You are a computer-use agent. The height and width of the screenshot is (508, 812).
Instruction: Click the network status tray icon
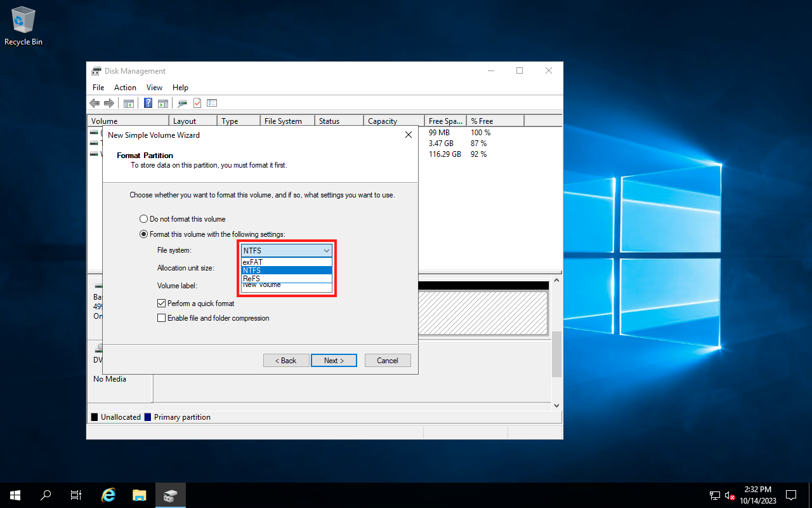point(715,495)
